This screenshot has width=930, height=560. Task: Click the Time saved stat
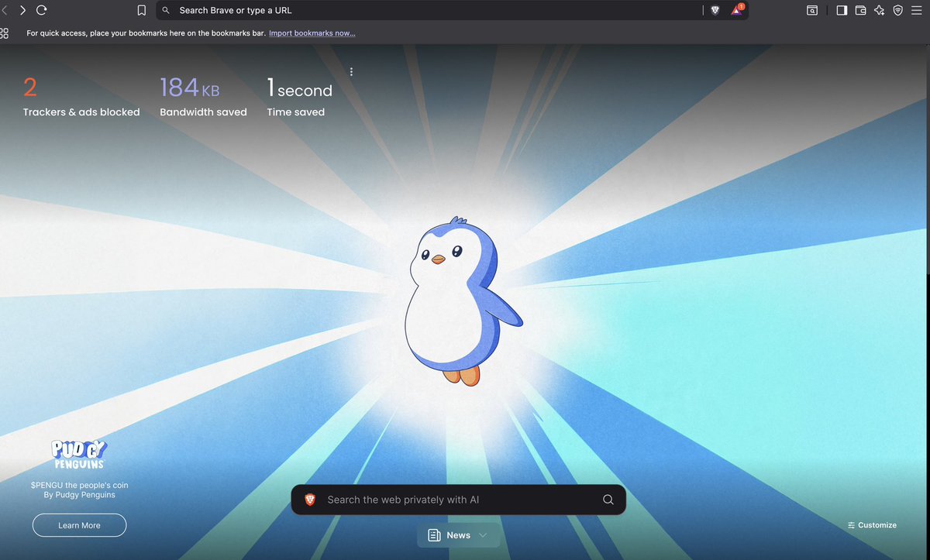pyautogui.click(x=299, y=98)
